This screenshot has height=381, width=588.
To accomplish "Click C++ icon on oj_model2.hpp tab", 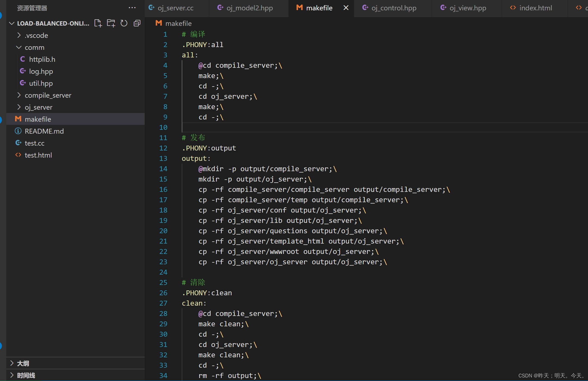I will (x=220, y=8).
